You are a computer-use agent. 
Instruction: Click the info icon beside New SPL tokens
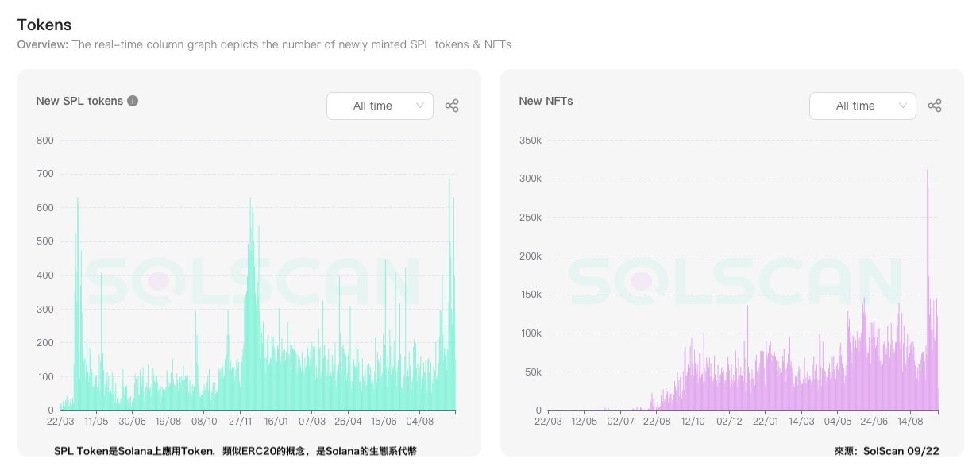click(133, 101)
